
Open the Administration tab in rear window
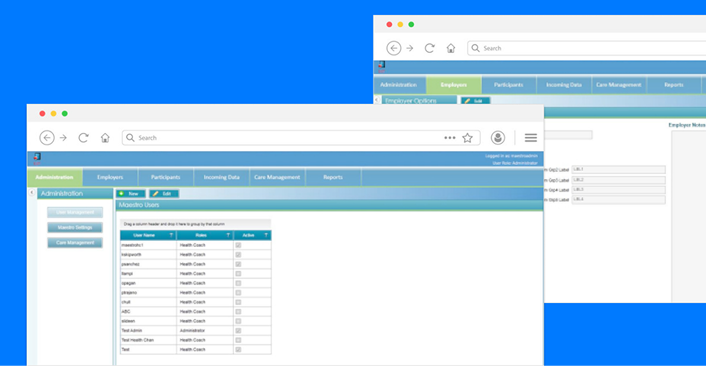[x=399, y=85]
